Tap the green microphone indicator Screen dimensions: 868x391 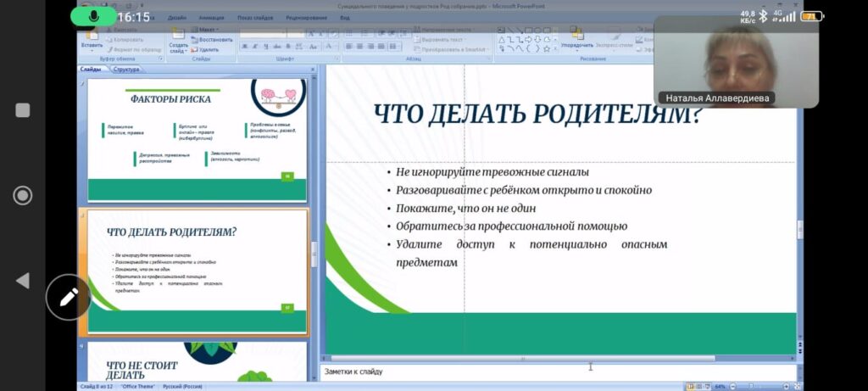tap(93, 16)
